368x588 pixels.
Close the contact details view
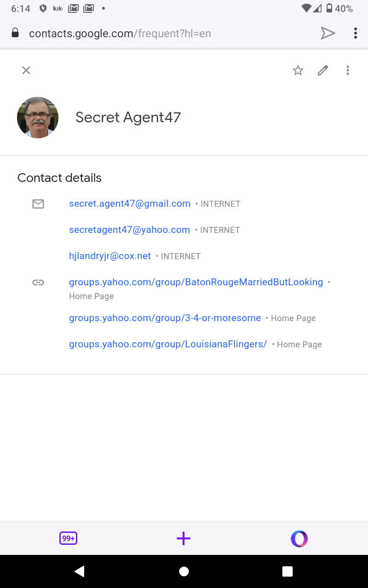pyautogui.click(x=26, y=70)
